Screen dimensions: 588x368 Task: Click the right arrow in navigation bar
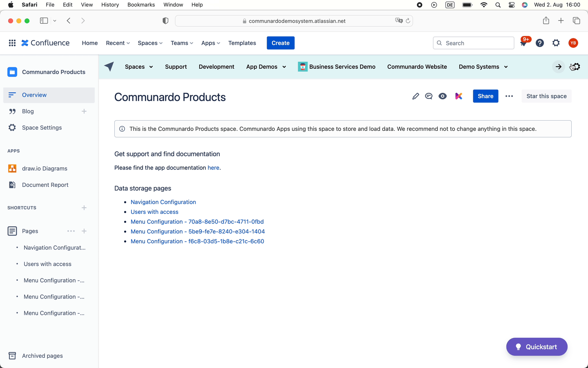click(x=558, y=67)
